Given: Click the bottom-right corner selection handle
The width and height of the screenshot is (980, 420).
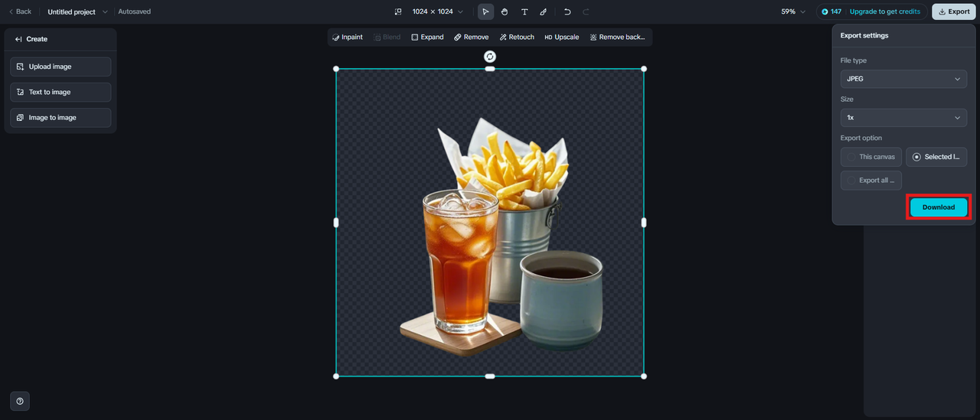Looking at the screenshot, I should point(644,376).
